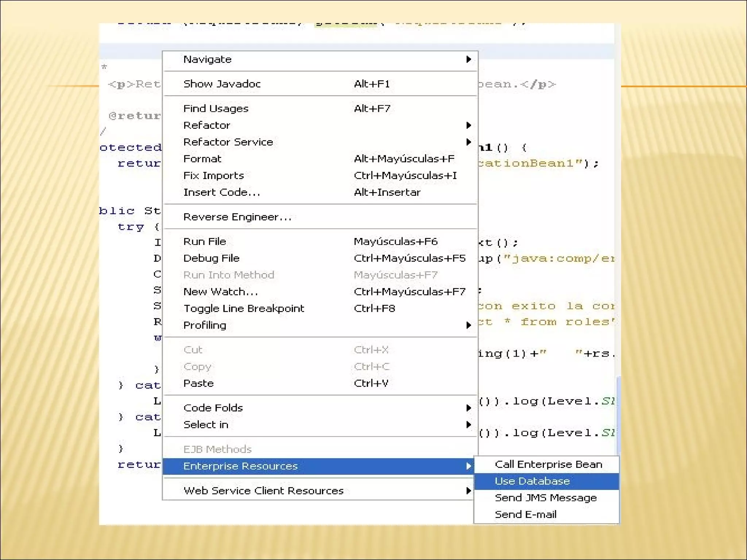Image resolution: width=747 pixels, height=560 pixels.
Task: Choose Reverse Engineer menu item
Action: coord(237,217)
